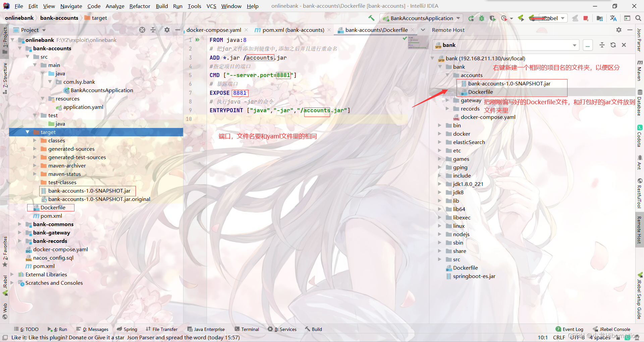
Task: Toggle the Remote Host side tool window
Action: [639, 230]
